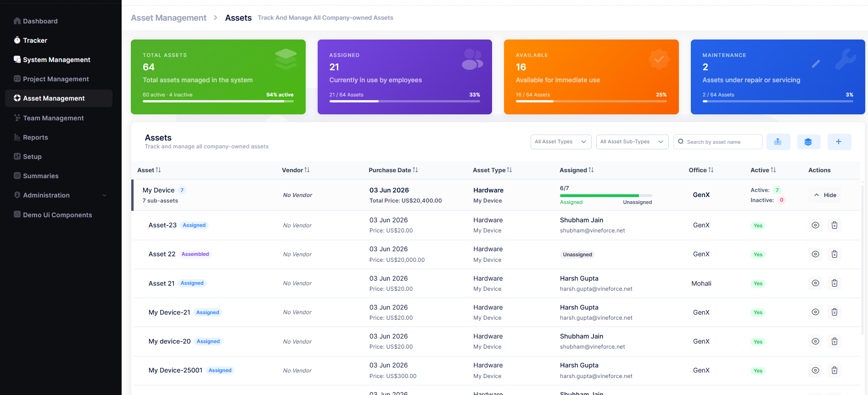868x395 pixels.
Task: Click the System Management icon
Action: (x=17, y=60)
